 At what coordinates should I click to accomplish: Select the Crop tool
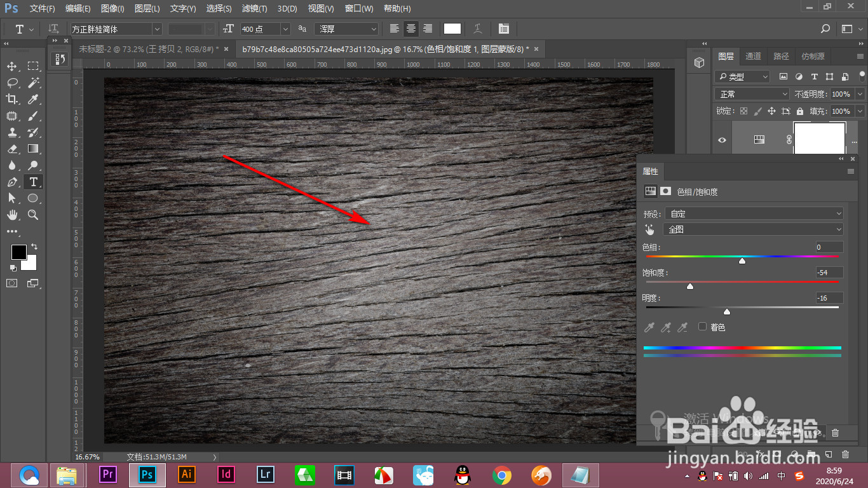12,99
